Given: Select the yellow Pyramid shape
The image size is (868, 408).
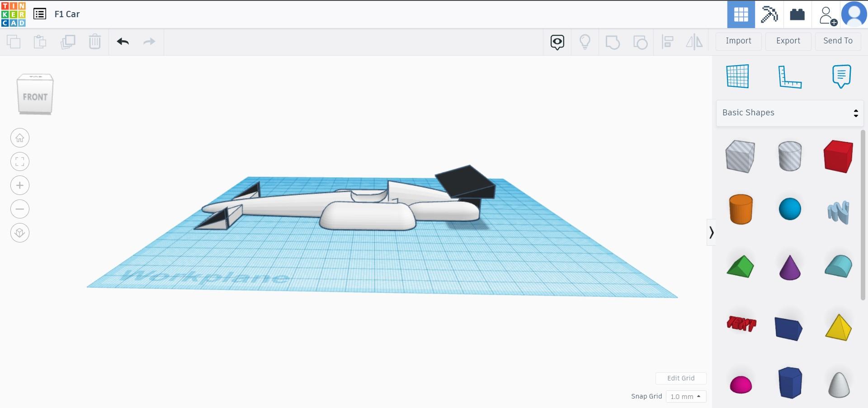Looking at the screenshot, I should [x=838, y=327].
